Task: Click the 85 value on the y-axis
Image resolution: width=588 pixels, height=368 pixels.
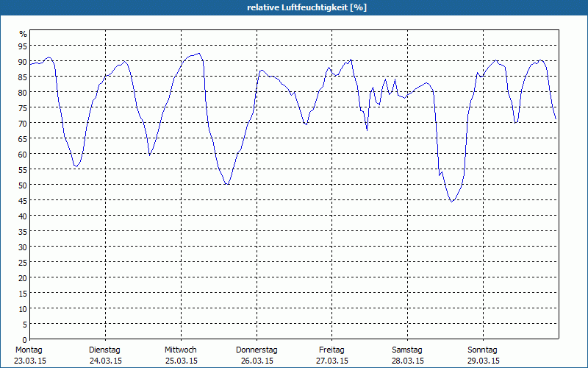Action: 23,77
